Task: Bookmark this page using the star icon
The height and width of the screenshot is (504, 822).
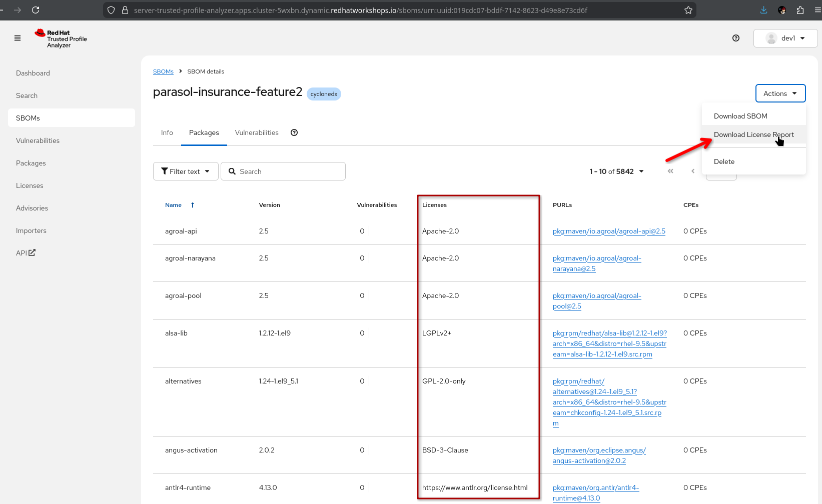Action: pos(688,9)
